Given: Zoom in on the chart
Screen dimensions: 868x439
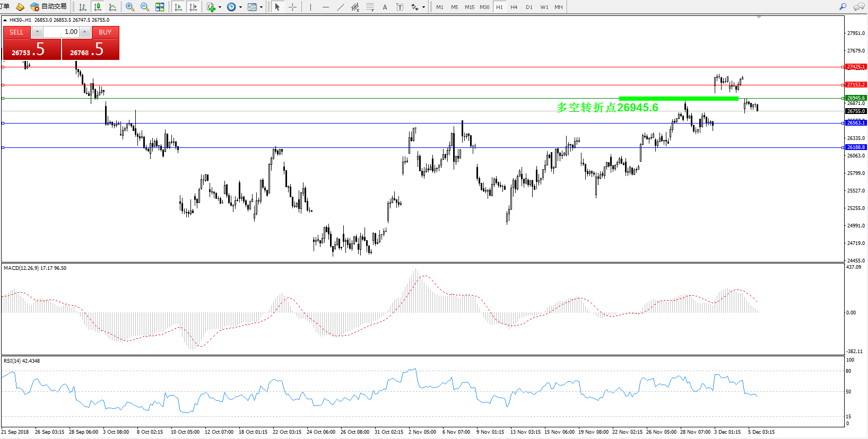Looking at the screenshot, I should [x=129, y=7].
